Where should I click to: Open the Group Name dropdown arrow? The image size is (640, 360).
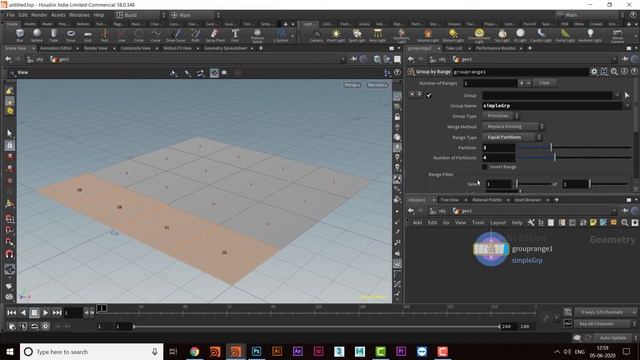tap(627, 106)
